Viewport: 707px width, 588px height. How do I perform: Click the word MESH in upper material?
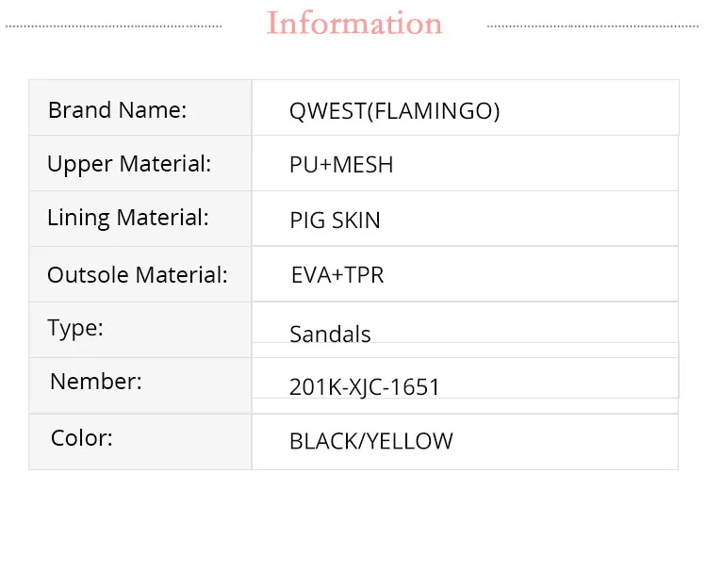362,165
